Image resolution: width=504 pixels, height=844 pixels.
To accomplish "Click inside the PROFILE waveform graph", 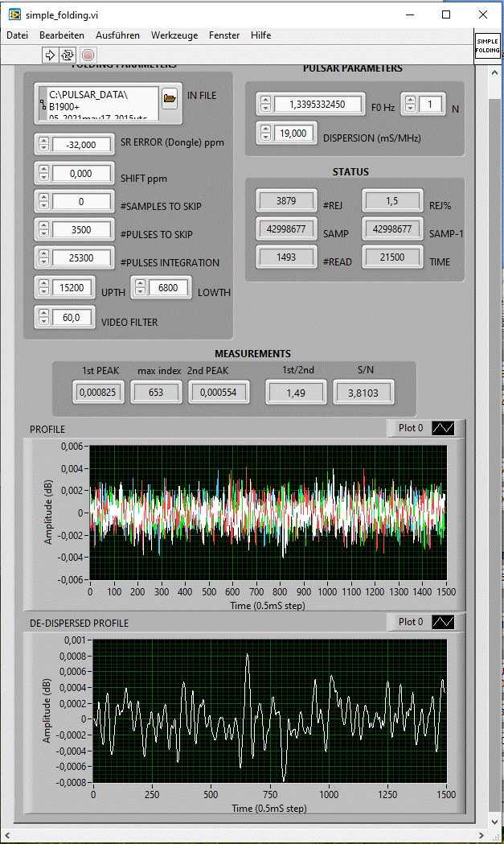I will click(268, 513).
